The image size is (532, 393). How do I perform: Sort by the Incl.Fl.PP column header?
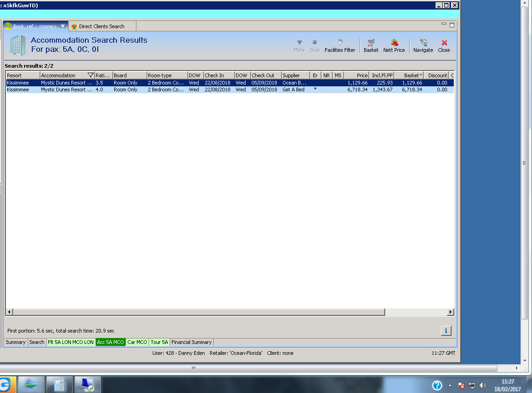(381, 75)
